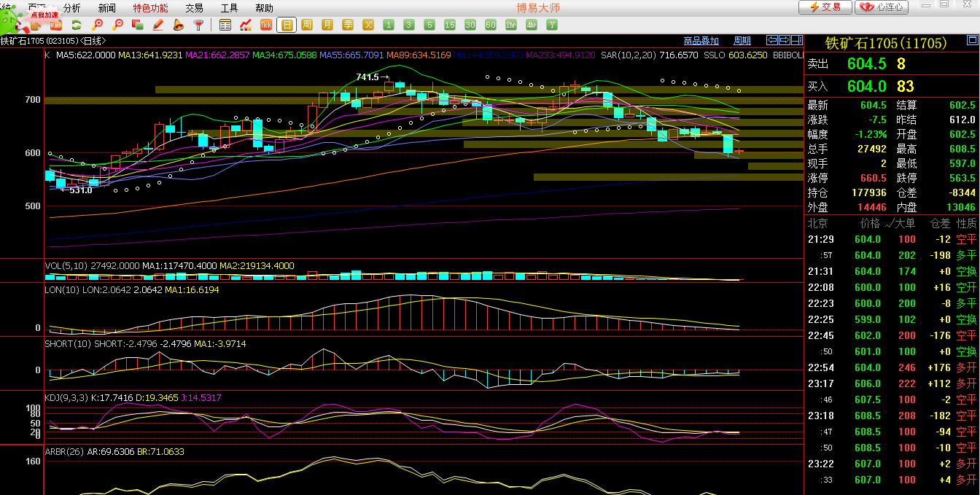
Task: Open the 特色功能 menu
Action: click(x=150, y=8)
